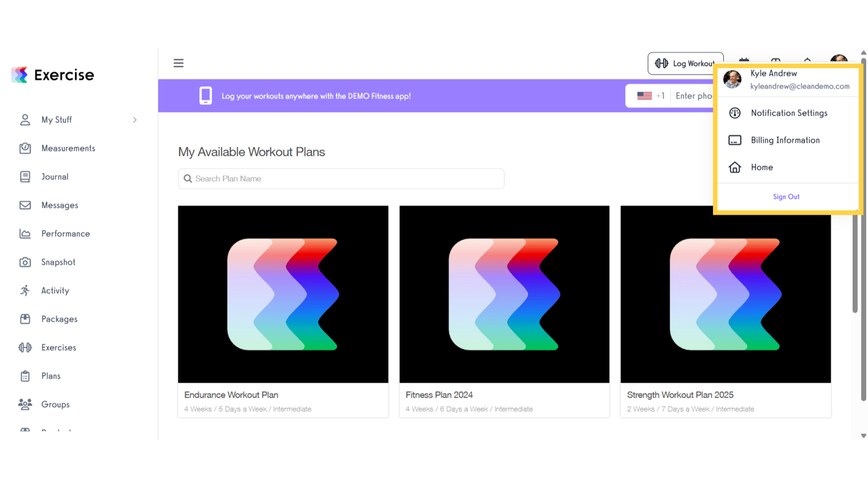Click the DEMO Fitness app banner text

tap(316, 97)
